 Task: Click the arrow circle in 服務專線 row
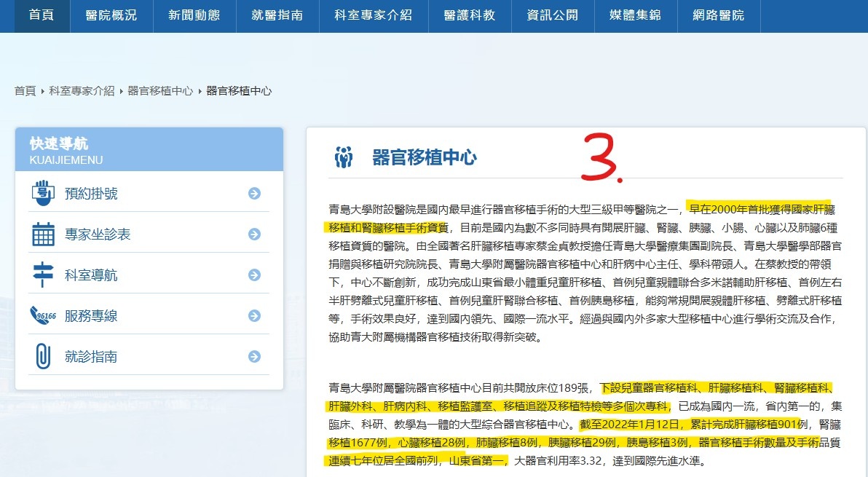click(x=254, y=315)
